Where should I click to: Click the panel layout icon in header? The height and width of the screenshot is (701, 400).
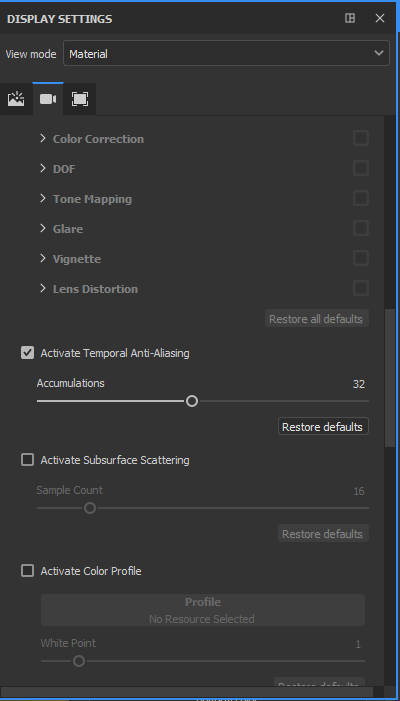pyautogui.click(x=350, y=18)
